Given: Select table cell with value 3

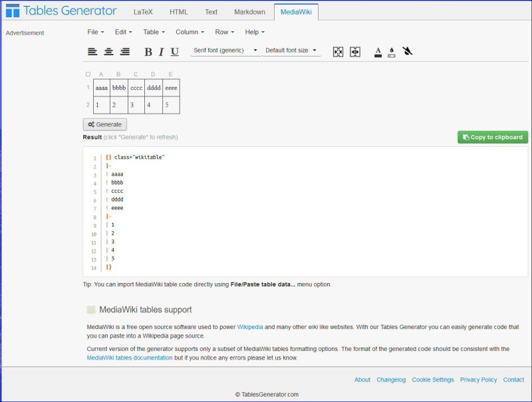Looking at the screenshot, I should 136,105.
